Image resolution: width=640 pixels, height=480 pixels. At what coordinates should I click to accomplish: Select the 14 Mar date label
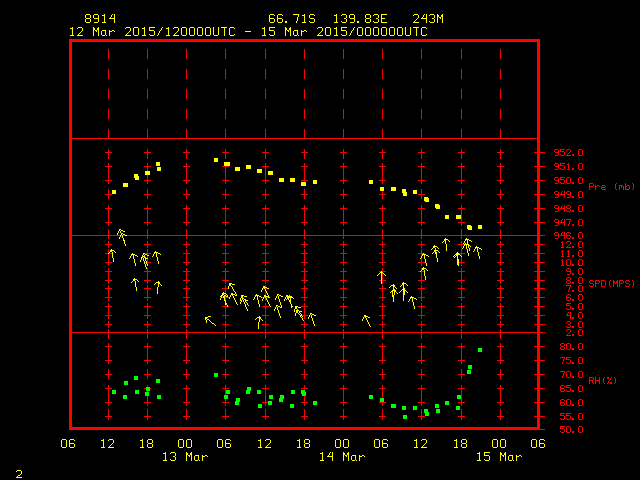point(342,457)
